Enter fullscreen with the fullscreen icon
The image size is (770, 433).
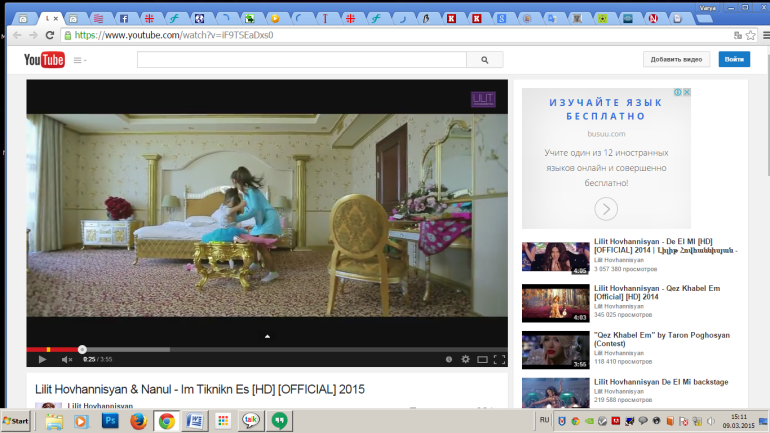(499, 359)
